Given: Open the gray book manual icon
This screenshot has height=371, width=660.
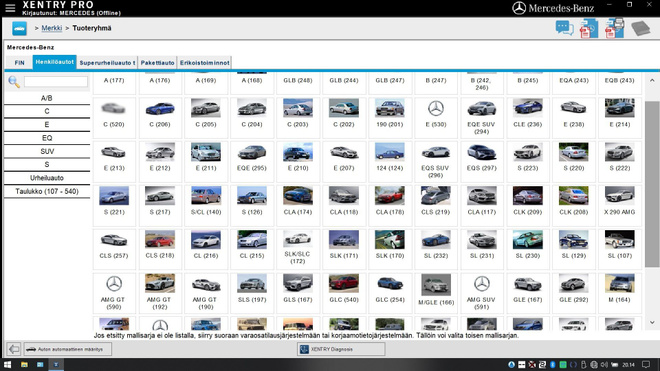Looking at the screenshot, I should [x=641, y=28].
